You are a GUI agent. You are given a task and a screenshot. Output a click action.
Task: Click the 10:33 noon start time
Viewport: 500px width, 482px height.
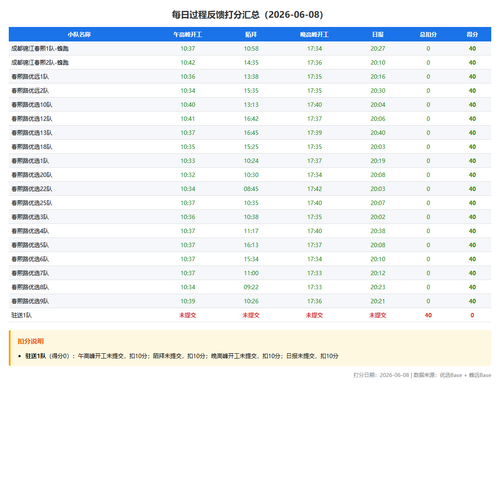click(x=188, y=161)
